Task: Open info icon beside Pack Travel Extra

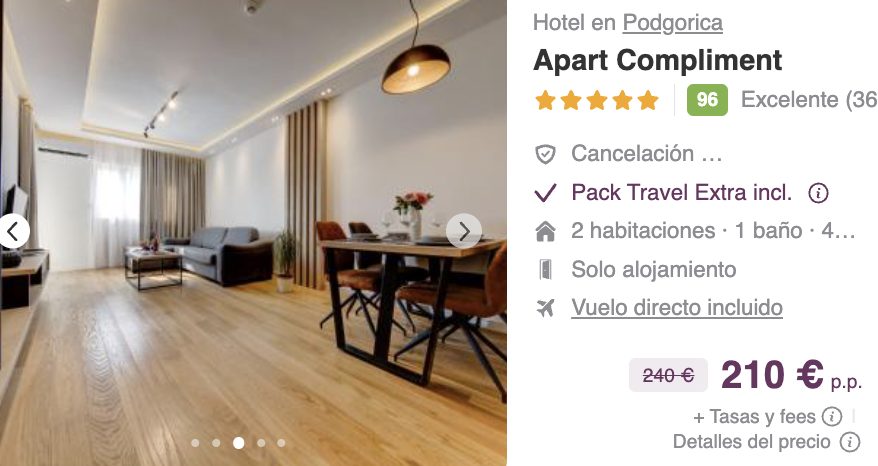Action: click(818, 193)
